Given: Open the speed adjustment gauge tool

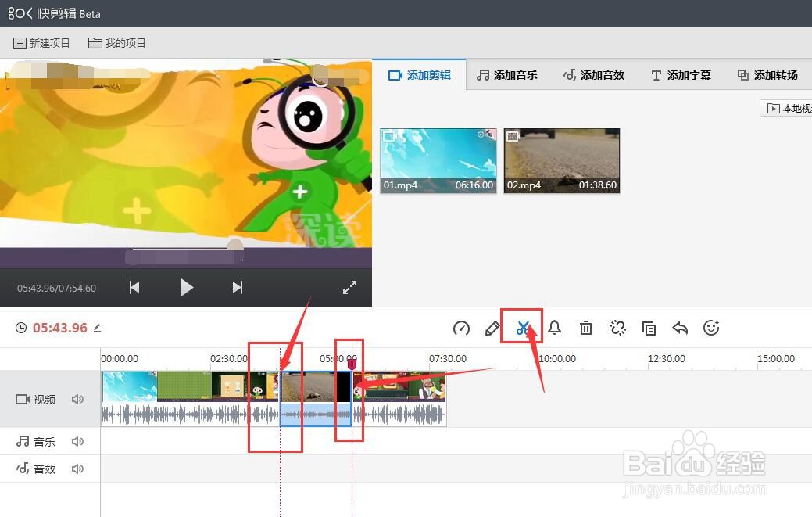Looking at the screenshot, I should pos(461,328).
